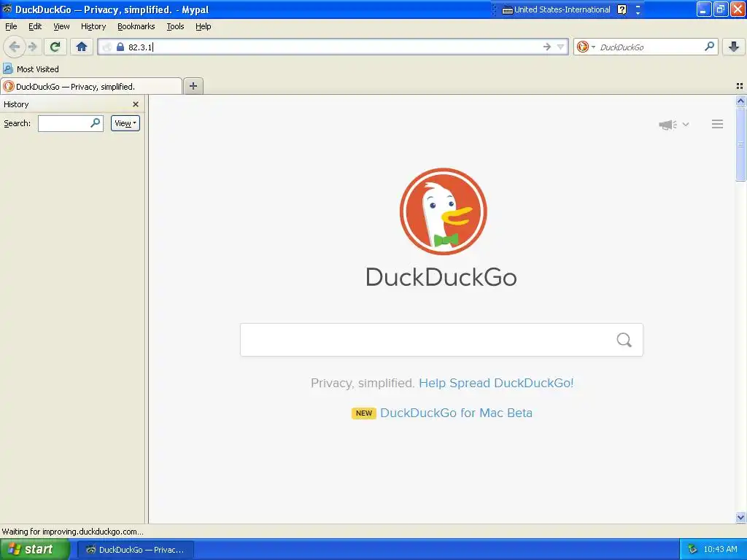Click the DuckDuckGo duck logo
The width and height of the screenshot is (747, 560).
click(x=443, y=211)
